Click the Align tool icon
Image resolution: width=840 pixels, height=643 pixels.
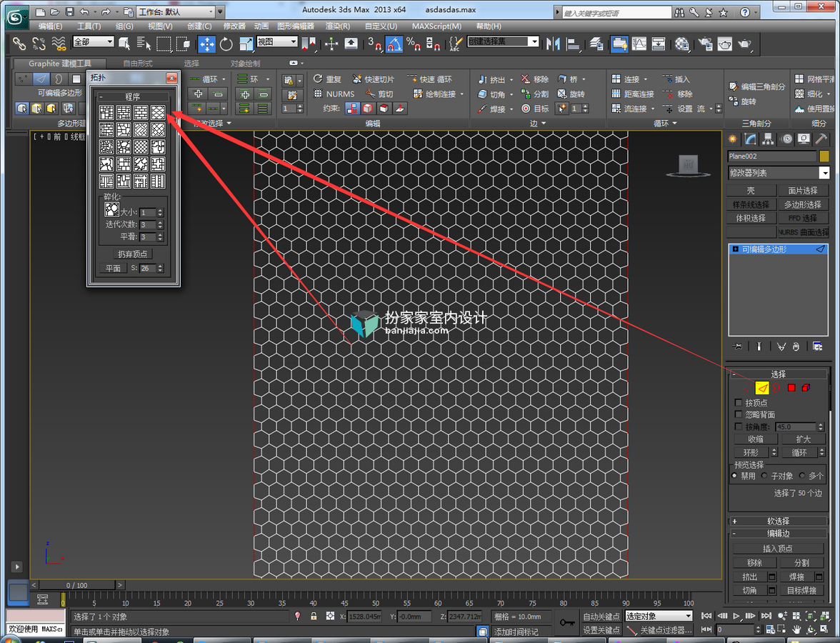573,44
